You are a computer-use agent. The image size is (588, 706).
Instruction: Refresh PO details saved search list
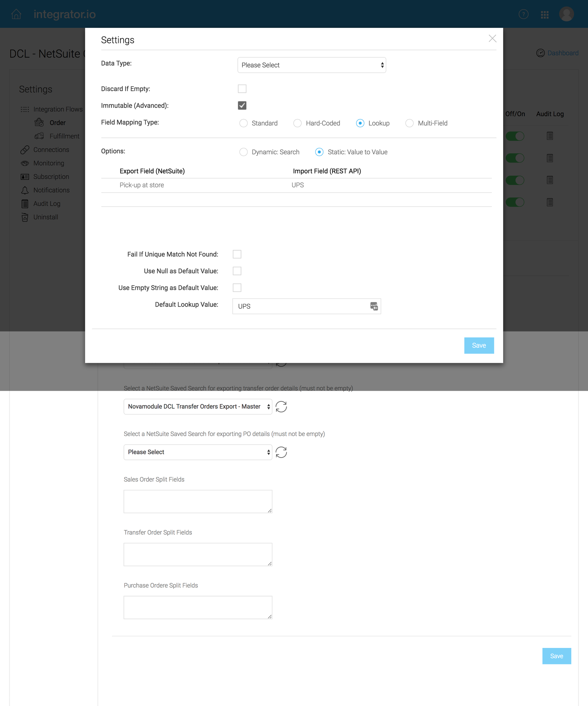[281, 452]
